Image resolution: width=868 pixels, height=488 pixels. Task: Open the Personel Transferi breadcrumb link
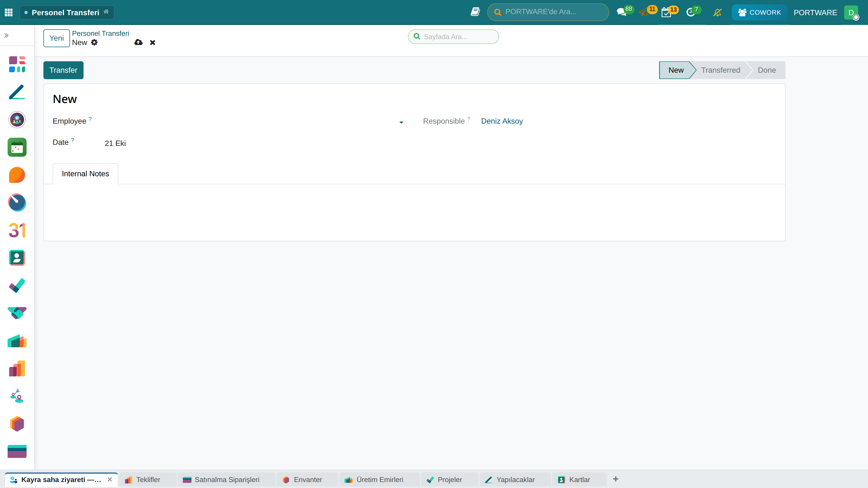100,33
